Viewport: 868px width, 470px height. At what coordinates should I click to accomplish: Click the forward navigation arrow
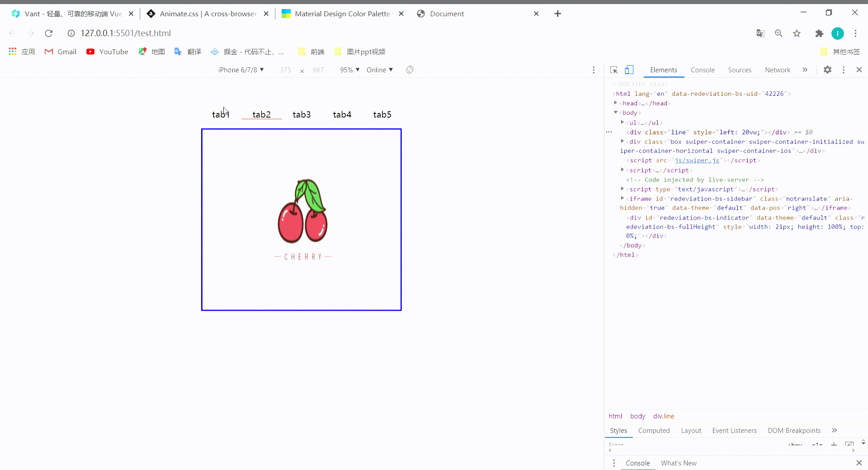30,33
